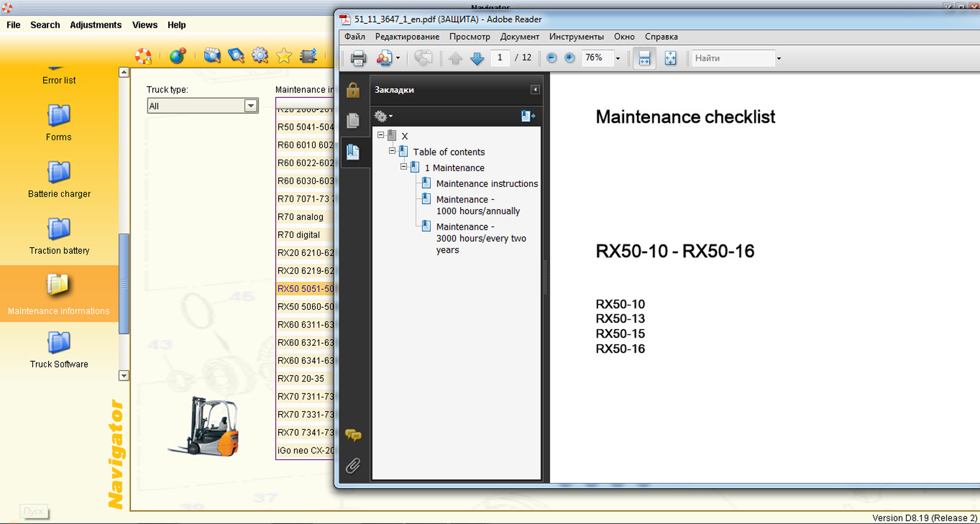Collapse the bookmarks panel with arrow button
Image resolution: width=980 pixels, height=524 pixels.
coord(535,90)
